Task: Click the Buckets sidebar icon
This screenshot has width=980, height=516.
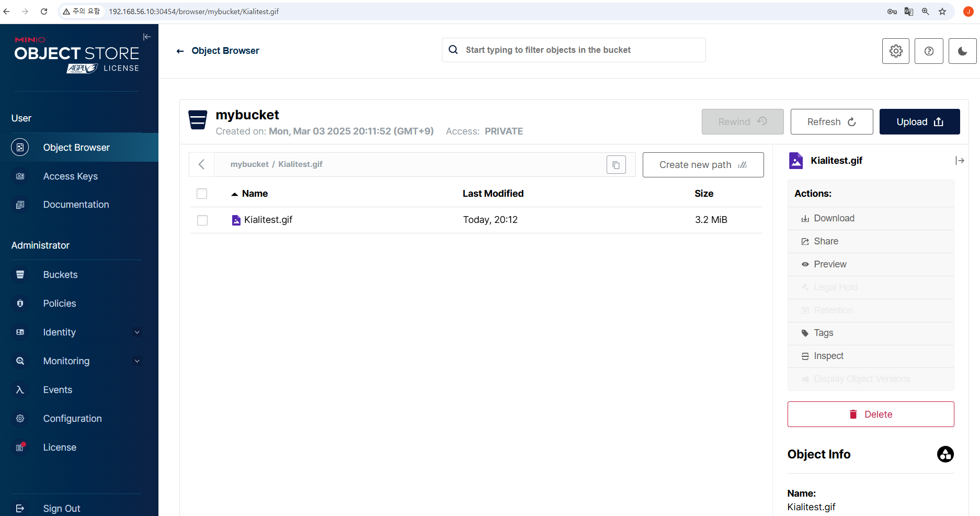Action: [20, 275]
